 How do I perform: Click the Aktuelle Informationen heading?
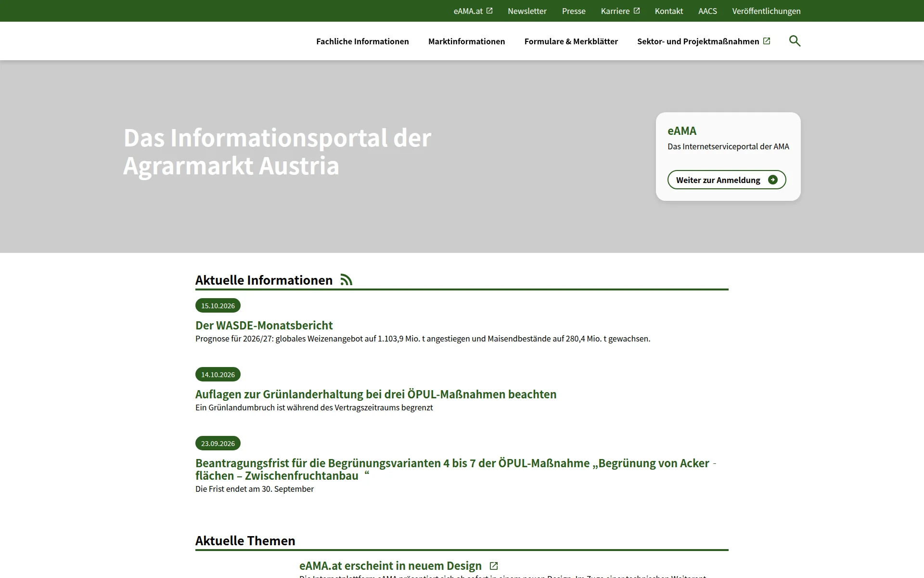[x=264, y=280]
